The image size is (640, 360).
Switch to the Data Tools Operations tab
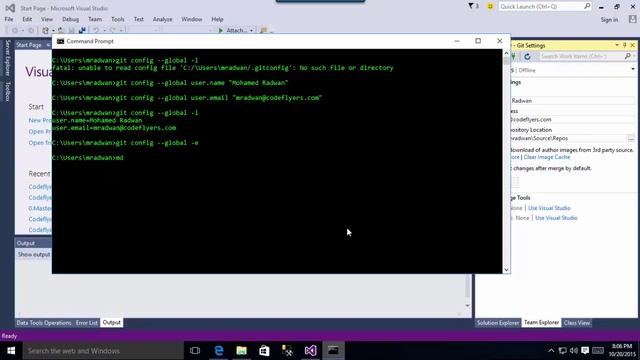[44, 323]
